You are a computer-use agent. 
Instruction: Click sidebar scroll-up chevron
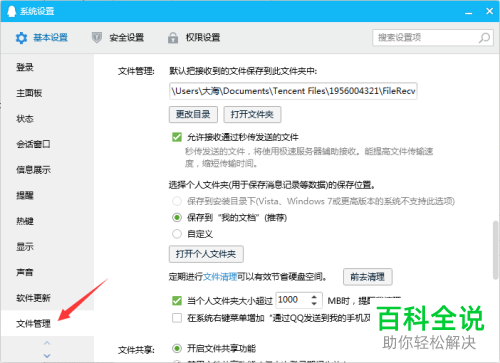47,343
